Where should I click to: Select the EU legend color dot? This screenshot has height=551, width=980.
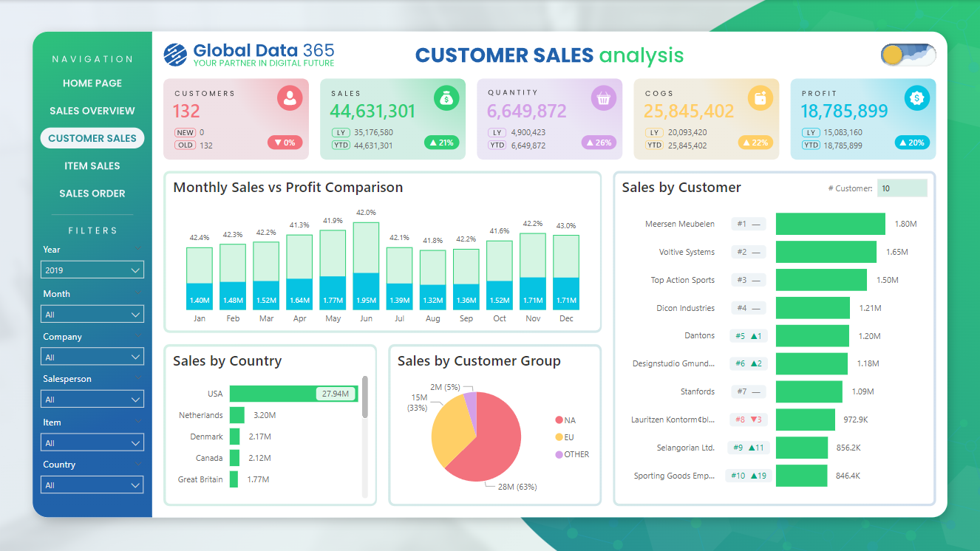tap(559, 437)
